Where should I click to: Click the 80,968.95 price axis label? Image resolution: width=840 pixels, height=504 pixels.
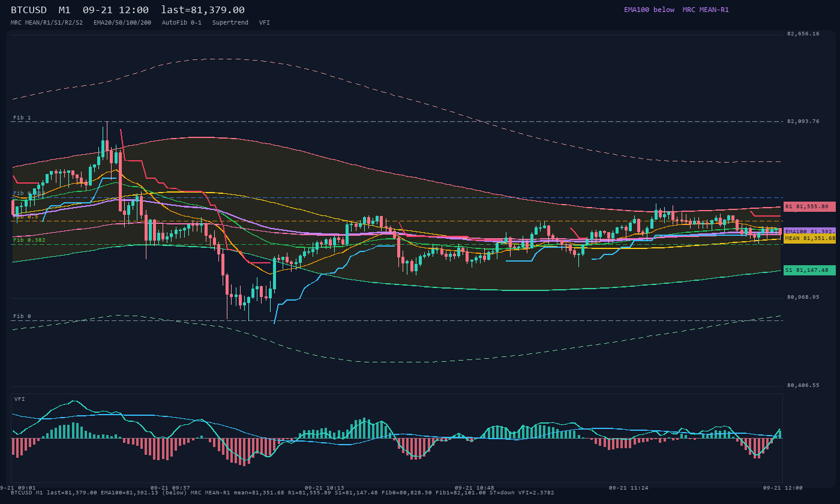pos(803,297)
